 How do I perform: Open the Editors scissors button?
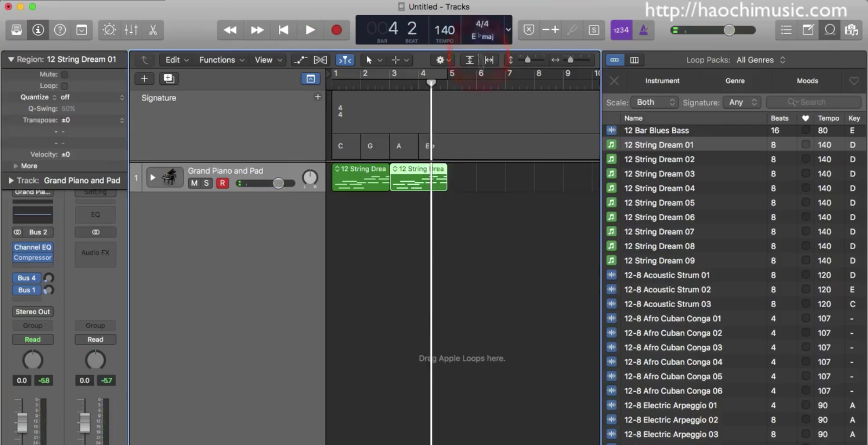153,30
